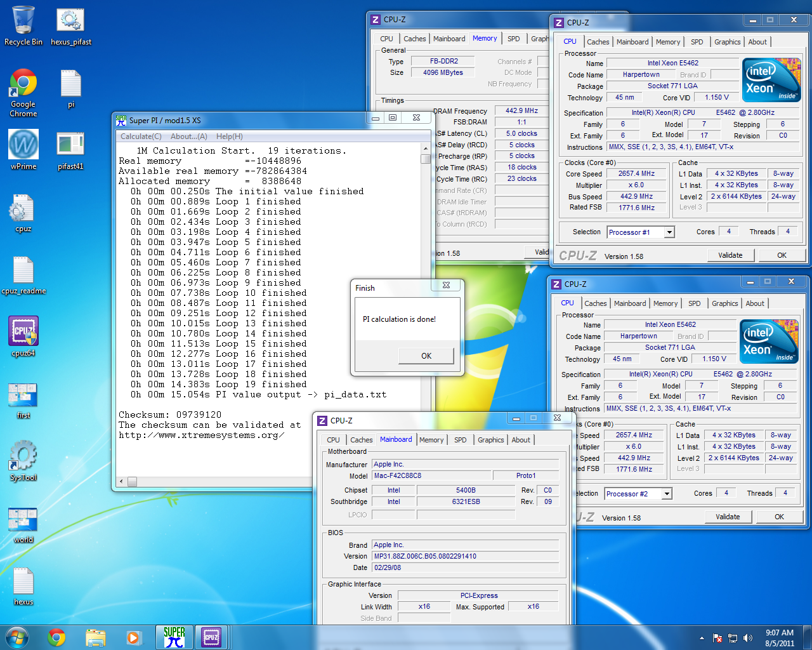Open the 'world' screenshot file icon
Screen dimensions: 812x650
23,524
